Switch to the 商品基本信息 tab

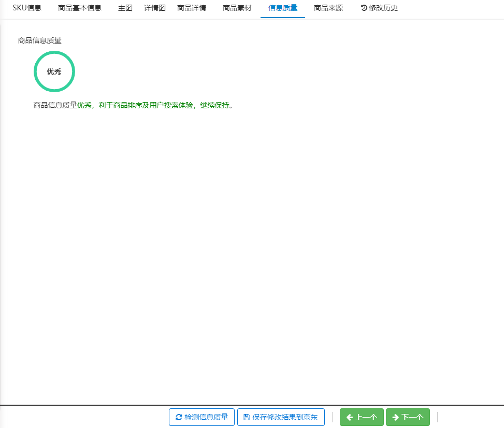click(80, 8)
